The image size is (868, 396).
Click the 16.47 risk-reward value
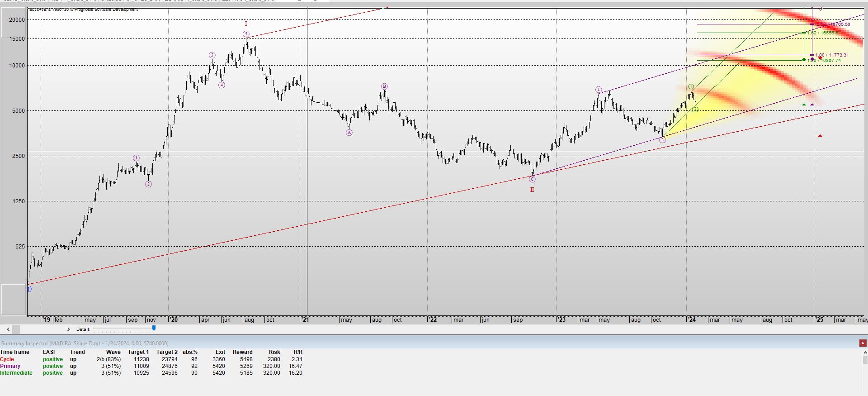click(296, 366)
